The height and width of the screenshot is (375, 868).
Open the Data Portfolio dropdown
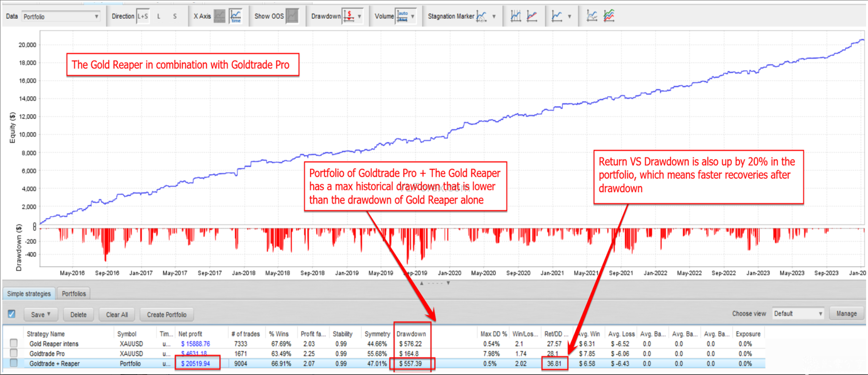point(61,16)
